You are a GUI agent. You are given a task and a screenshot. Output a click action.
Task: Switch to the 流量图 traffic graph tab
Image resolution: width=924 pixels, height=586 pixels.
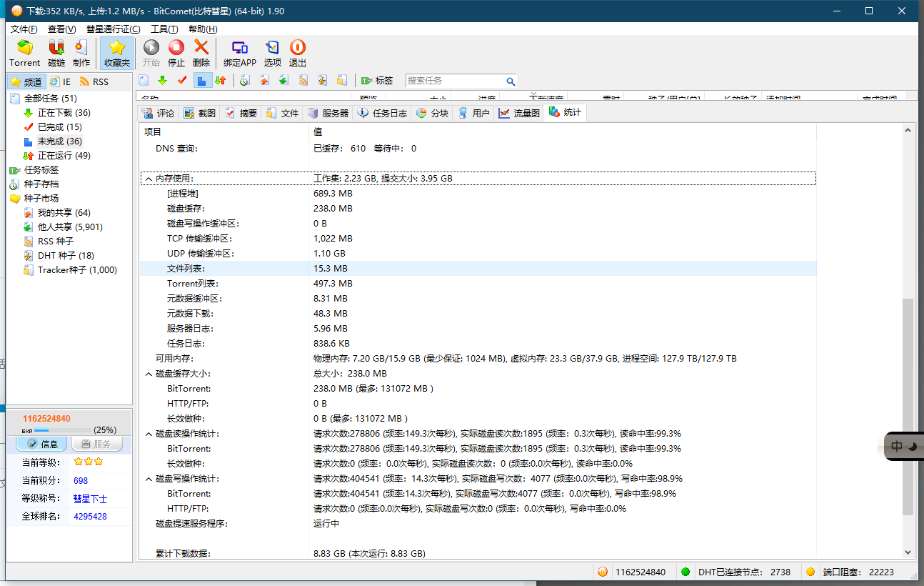pyautogui.click(x=520, y=113)
